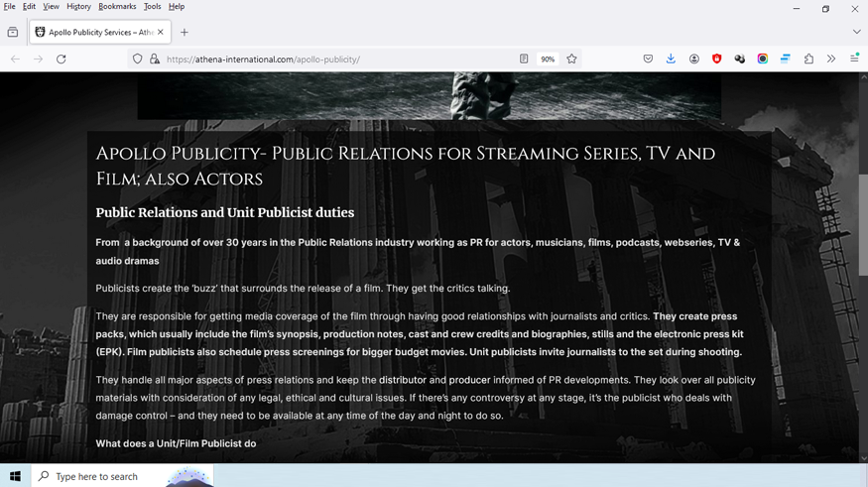Open the File menu

click(9, 7)
